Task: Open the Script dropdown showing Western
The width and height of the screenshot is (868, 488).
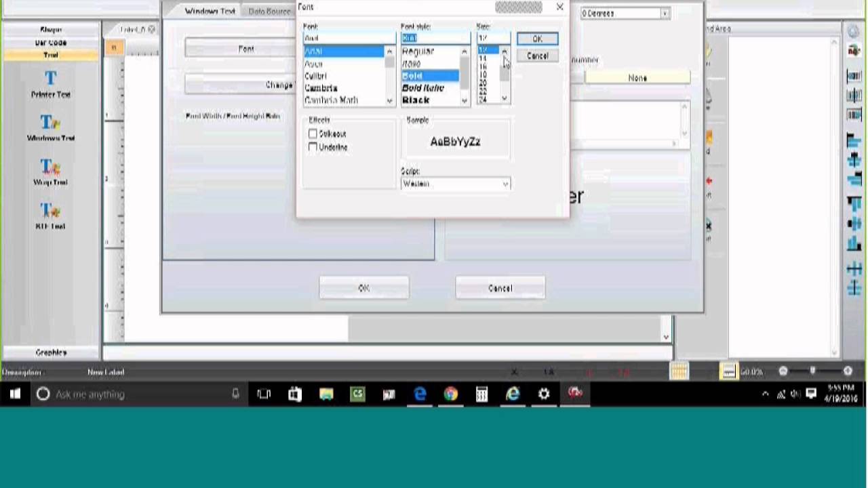Action: 456,184
